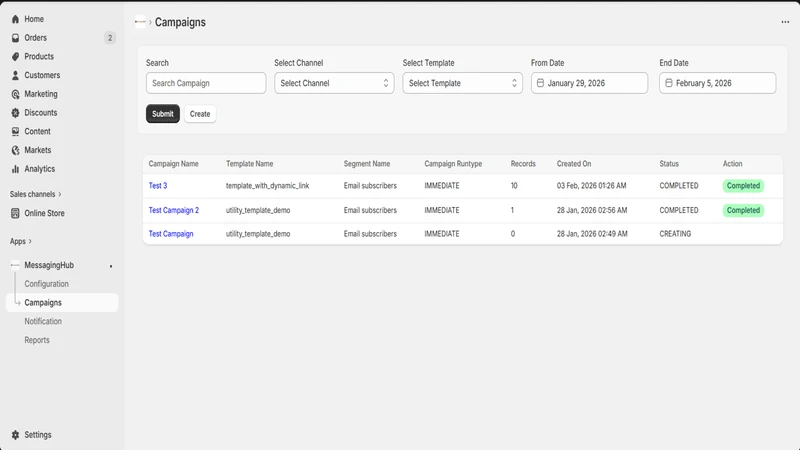Open the Discounts section
This screenshot has height=450, width=800.
[x=40, y=113]
